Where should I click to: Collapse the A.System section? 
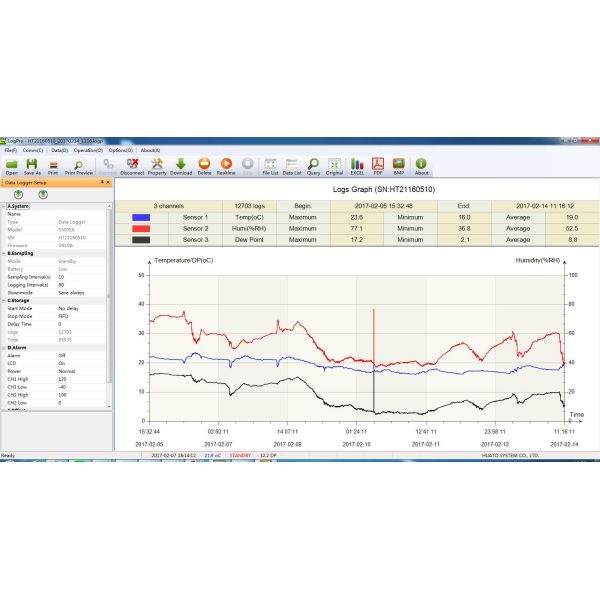(x=4, y=206)
